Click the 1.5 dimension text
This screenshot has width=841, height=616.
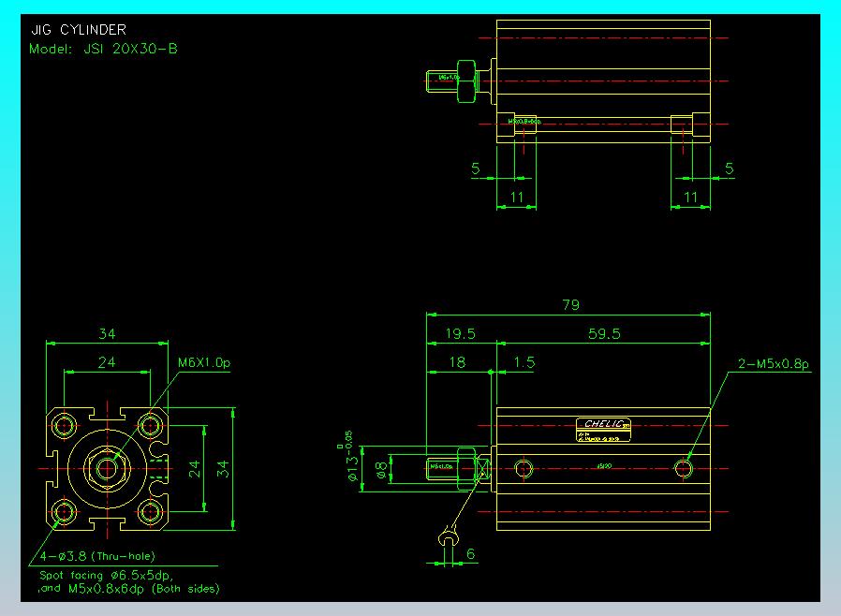pyautogui.click(x=524, y=362)
